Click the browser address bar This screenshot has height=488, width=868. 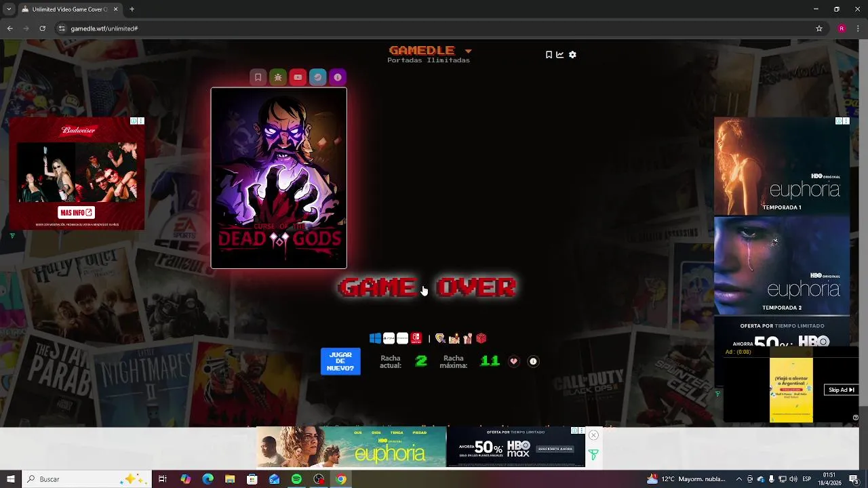click(434, 28)
